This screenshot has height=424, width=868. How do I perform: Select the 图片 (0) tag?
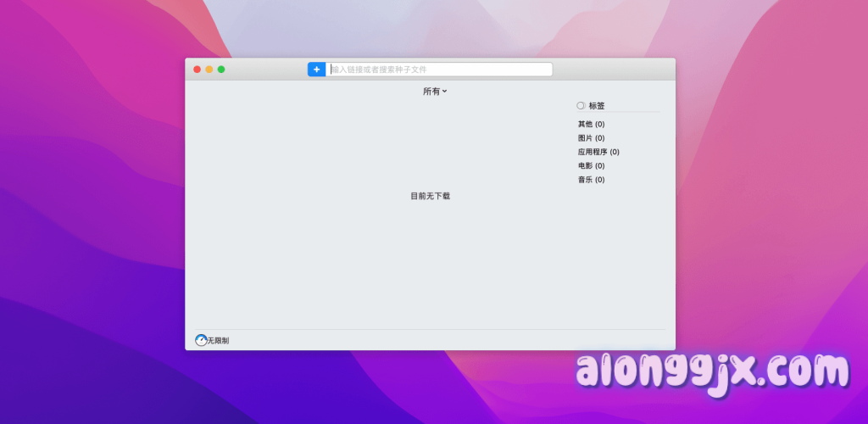click(591, 138)
